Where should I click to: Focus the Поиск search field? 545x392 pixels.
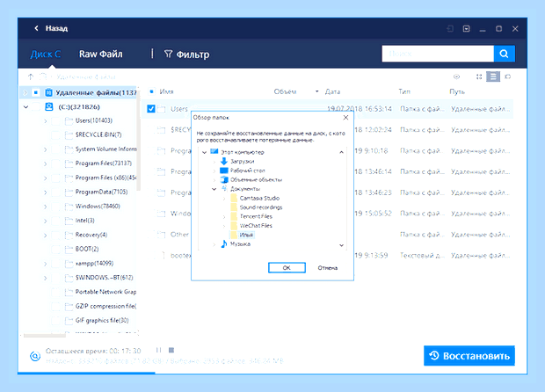coord(438,54)
